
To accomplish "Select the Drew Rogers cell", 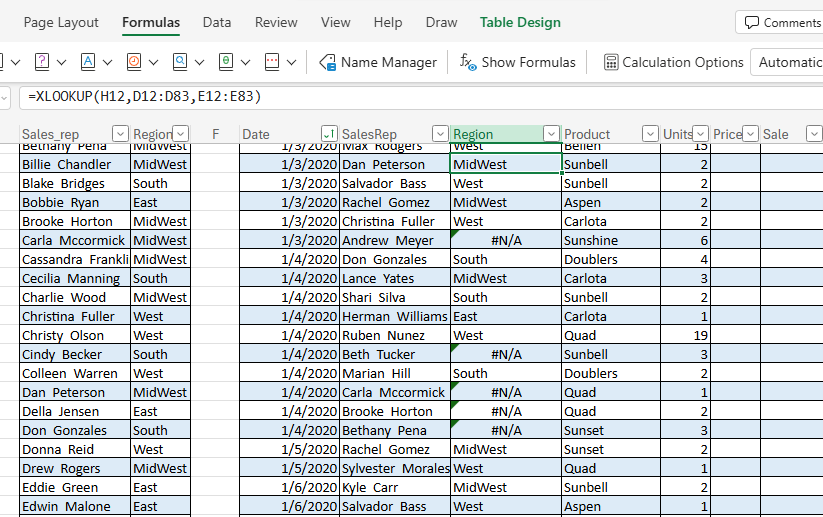I will point(75,468).
